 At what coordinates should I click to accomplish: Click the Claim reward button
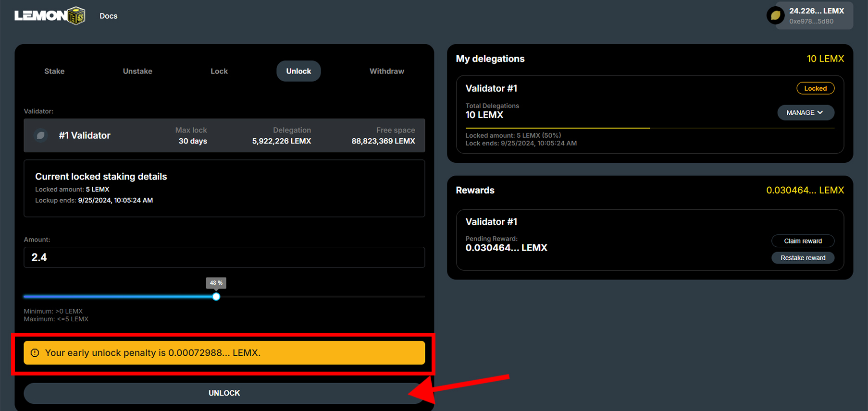tap(803, 241)
